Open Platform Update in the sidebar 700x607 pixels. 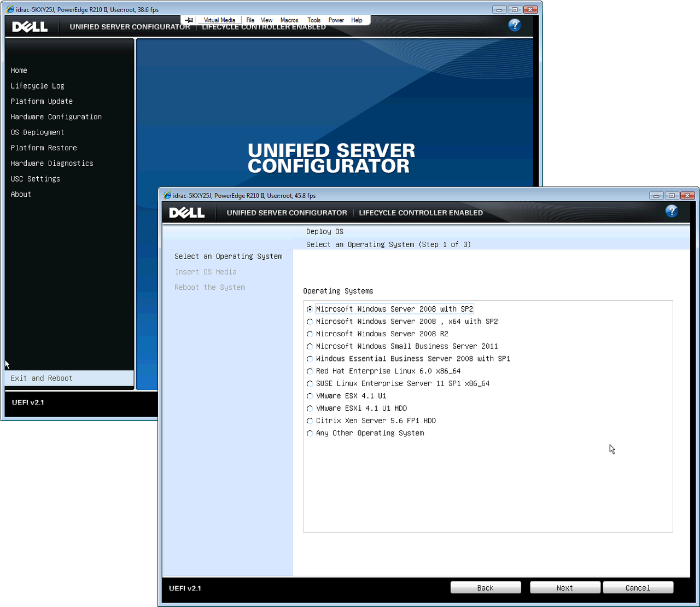tap(42, 101)
